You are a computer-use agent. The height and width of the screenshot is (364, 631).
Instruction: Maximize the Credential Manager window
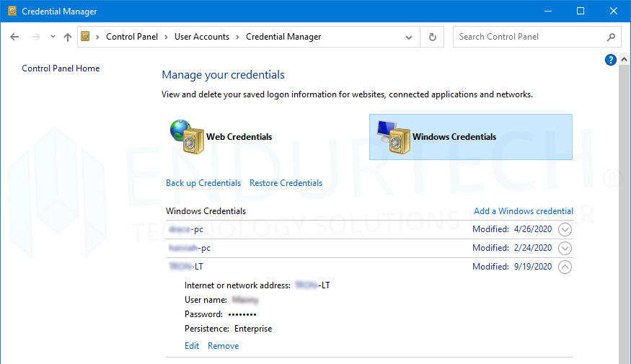coord(581,12)
